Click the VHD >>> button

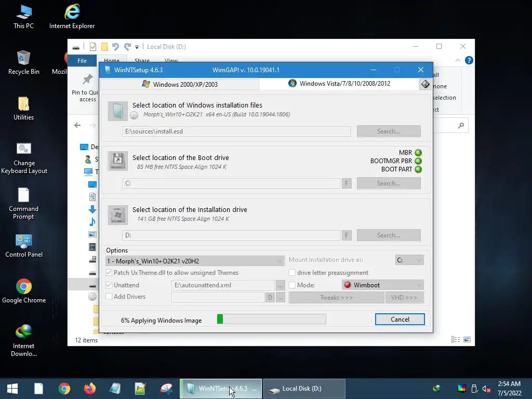pos(404,298)
